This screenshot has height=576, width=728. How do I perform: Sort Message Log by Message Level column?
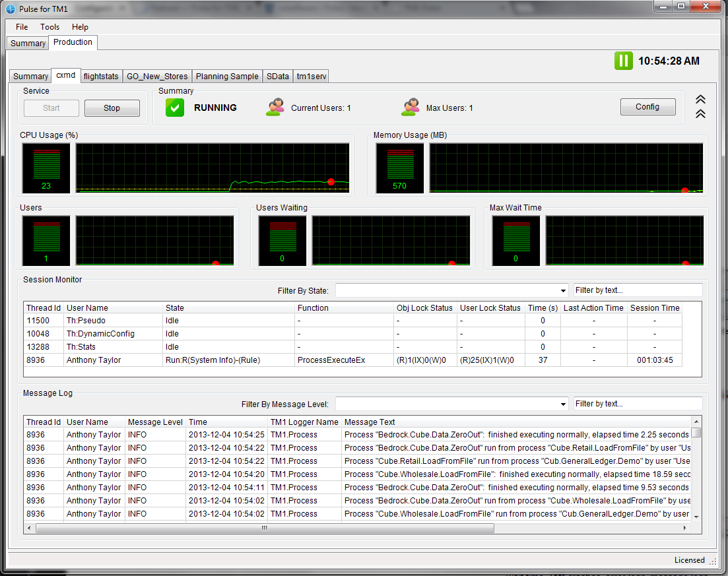[x=155, y=422]
